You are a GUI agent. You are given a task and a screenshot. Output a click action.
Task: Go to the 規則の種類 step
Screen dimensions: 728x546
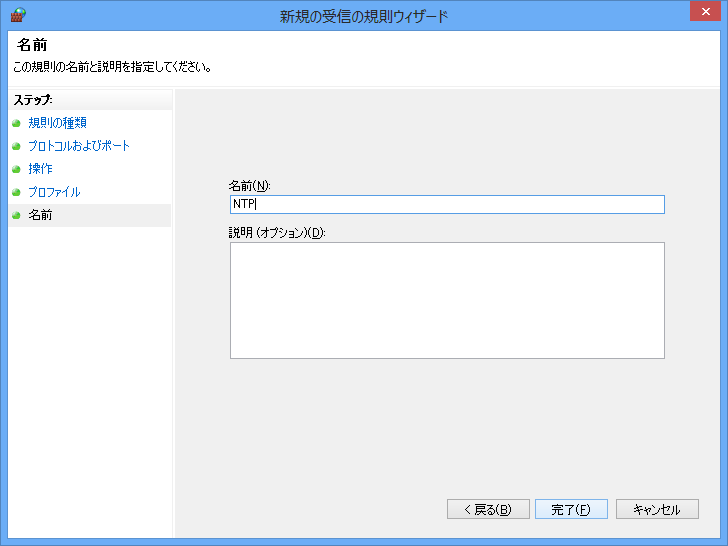(x=57, y=123)
